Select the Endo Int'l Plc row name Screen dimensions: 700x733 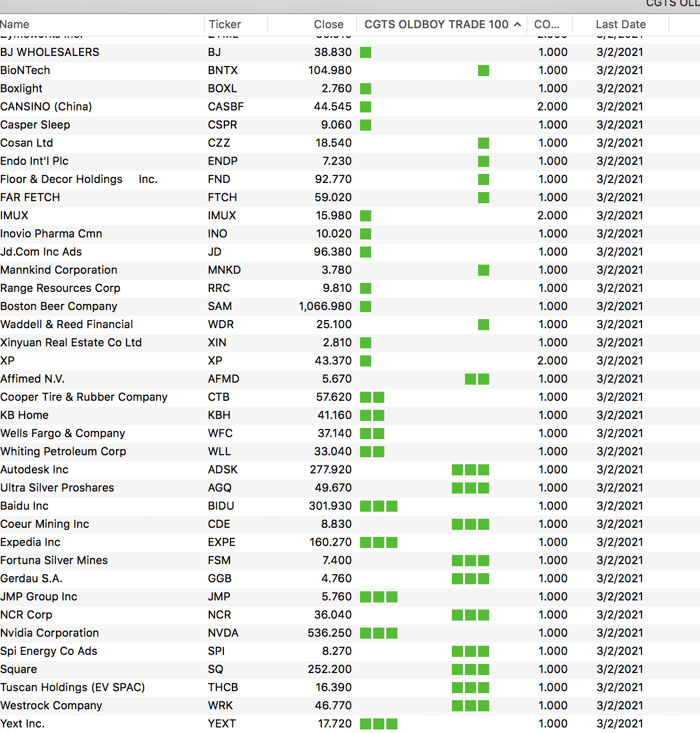[34, 161]
